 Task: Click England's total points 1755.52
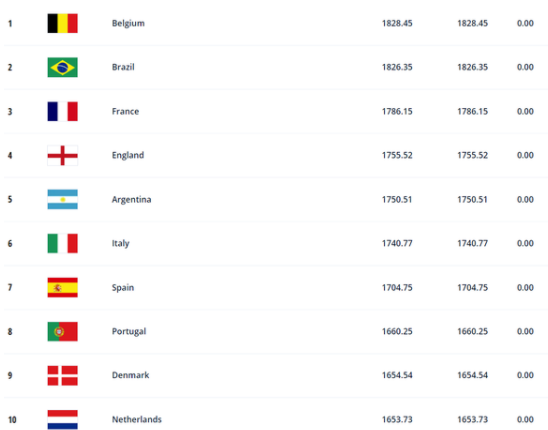(x=397, y=155)
